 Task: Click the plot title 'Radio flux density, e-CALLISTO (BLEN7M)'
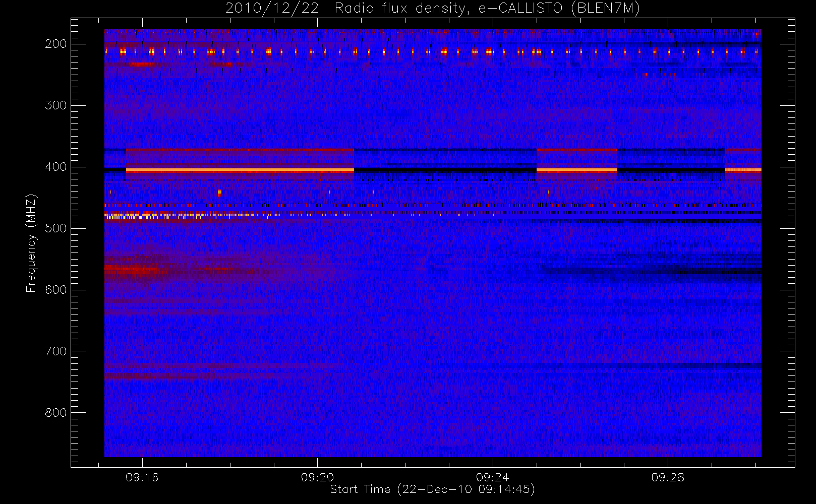487,9
